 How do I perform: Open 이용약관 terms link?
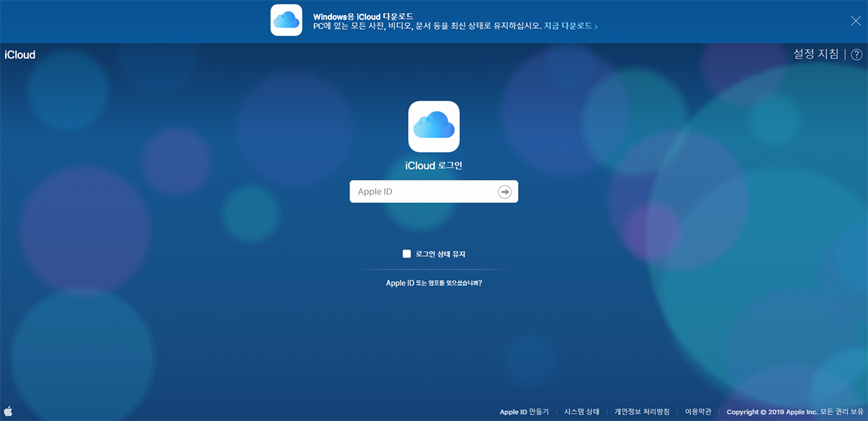click(x=699, y=412)
